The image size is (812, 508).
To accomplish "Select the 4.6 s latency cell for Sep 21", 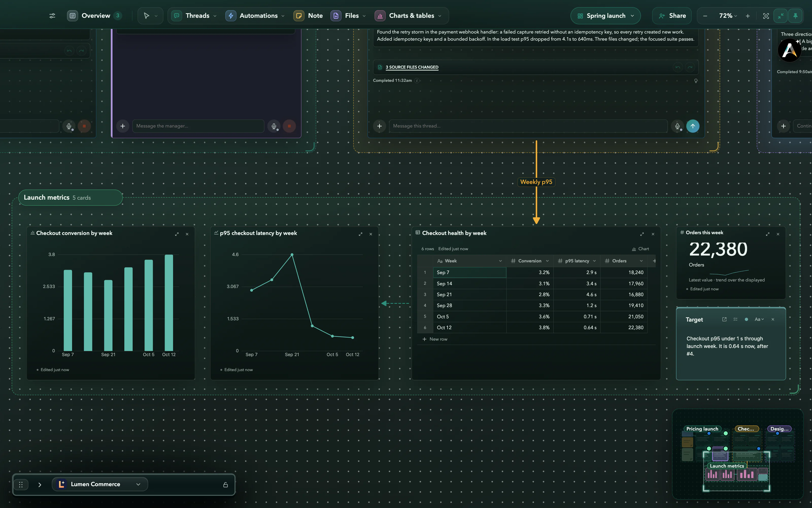I will tap(577, 295).
